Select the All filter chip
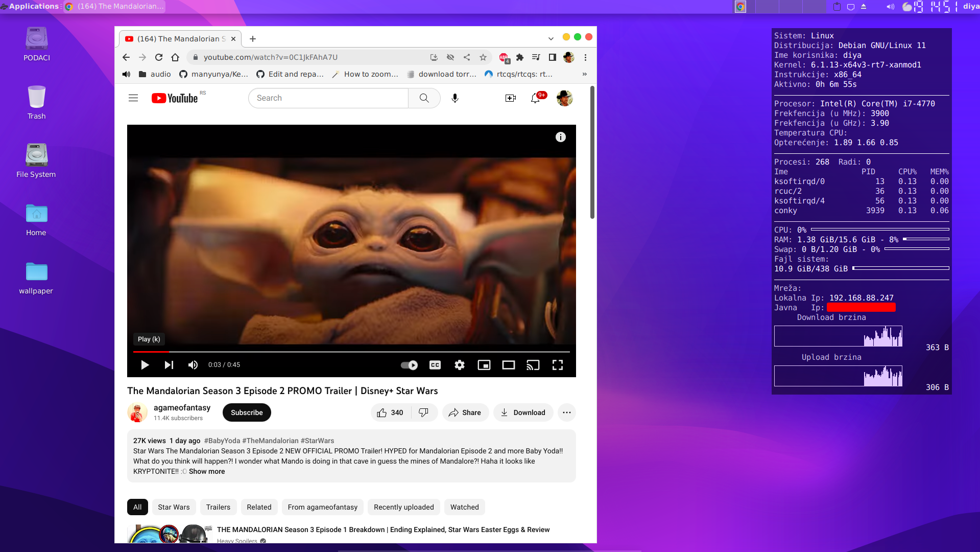980x552 pixels. tap(137, 507)
